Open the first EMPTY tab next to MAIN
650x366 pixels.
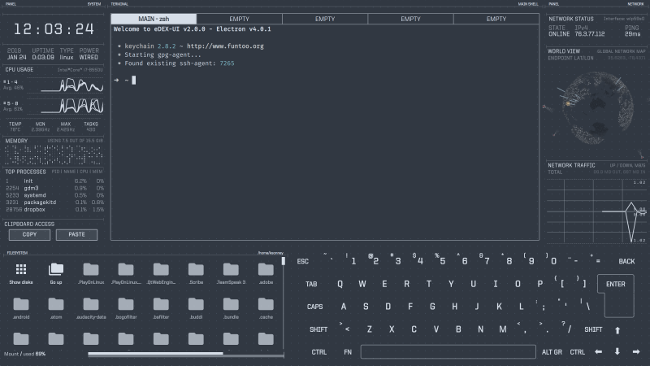[x=240, y=19]
